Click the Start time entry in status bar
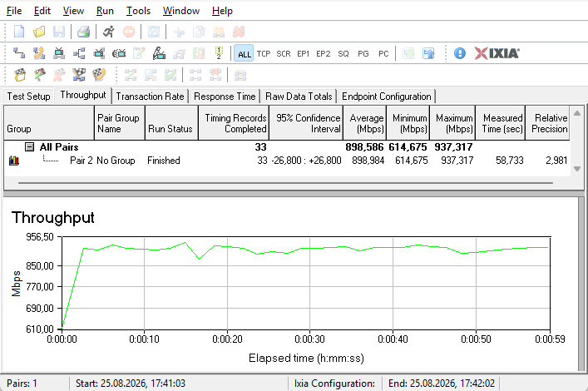 pos(130,384)
